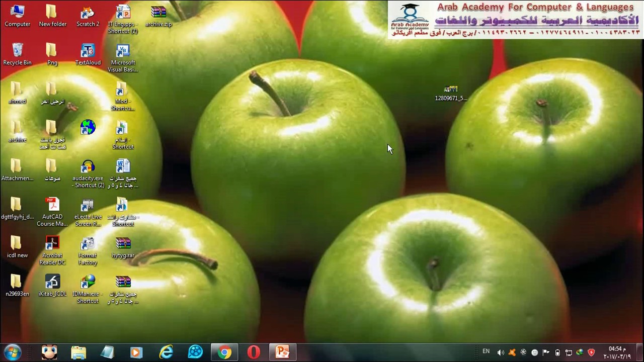Viewport: 644px width, 362px height.
Task: Click the Show desktop button at taskbar end
Action: pos(639,352)
